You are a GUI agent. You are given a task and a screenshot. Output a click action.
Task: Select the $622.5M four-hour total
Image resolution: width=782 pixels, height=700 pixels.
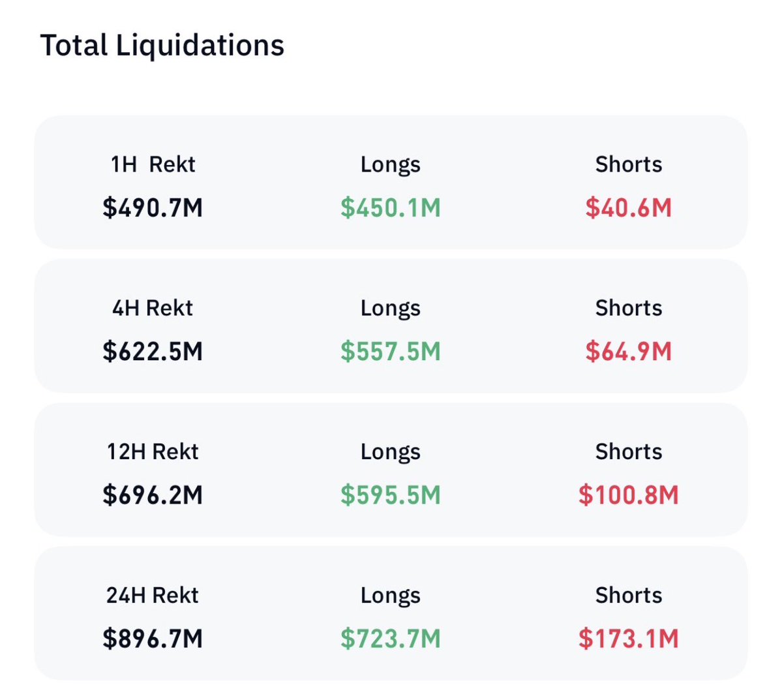point(153,352)
